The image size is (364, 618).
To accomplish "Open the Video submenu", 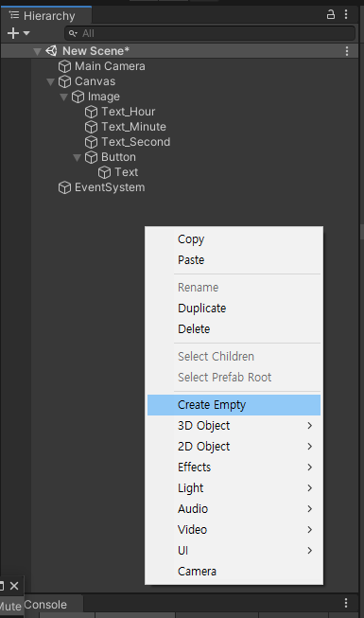I will click(x=234, y=530).
